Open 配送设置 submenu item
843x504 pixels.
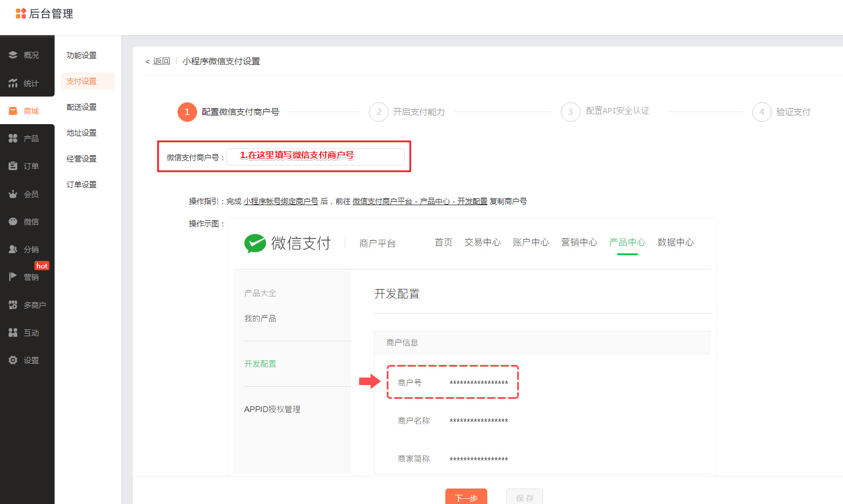[x=82, y=107]
